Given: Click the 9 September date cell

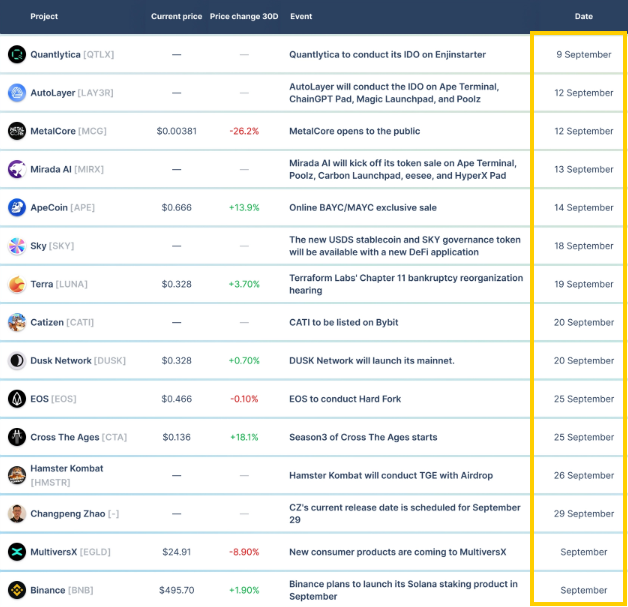Looking at the screenshot, I should (584, 54).
